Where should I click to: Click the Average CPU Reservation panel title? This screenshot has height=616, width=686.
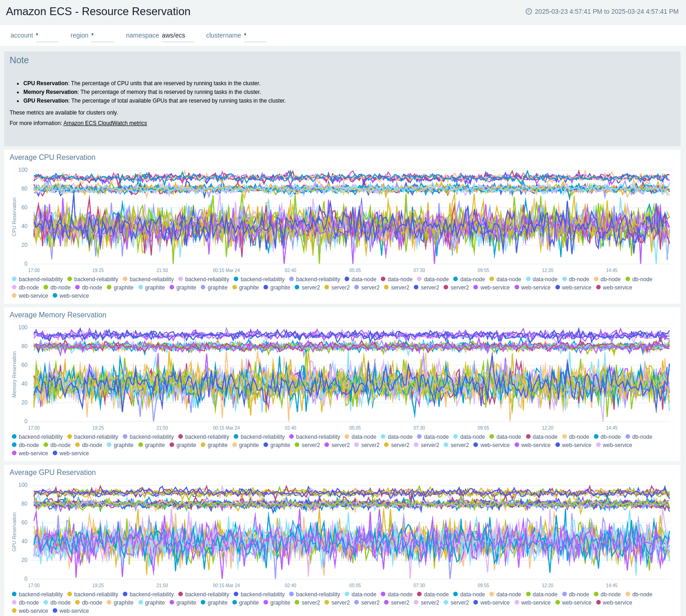point(52,157)
